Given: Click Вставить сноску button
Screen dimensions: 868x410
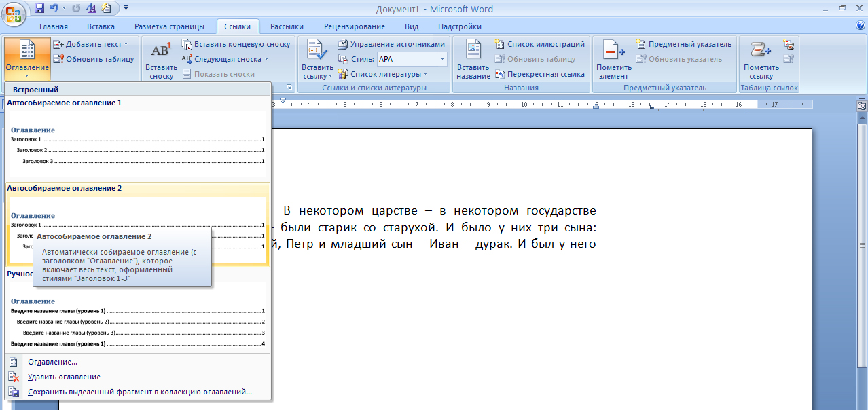Looking at the screenshot, I should (x=161, y=60).
